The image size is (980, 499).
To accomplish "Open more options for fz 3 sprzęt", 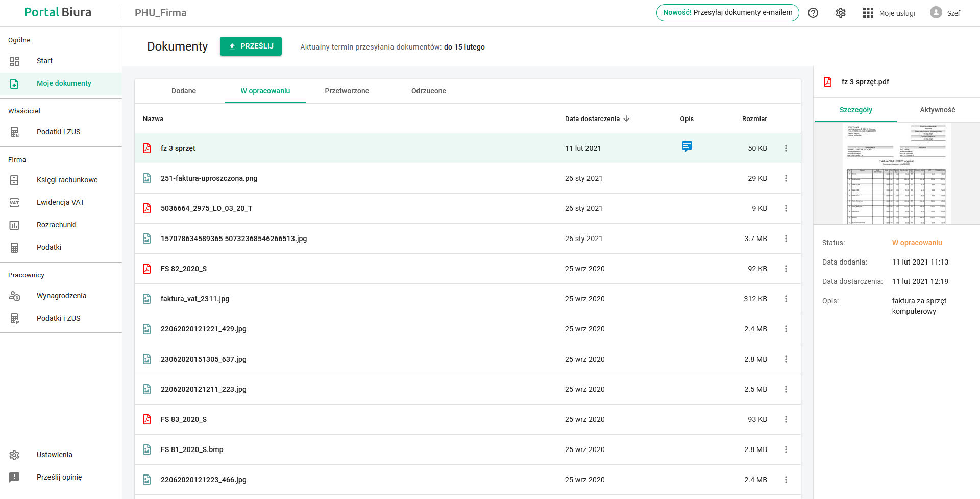I will 786,148.
